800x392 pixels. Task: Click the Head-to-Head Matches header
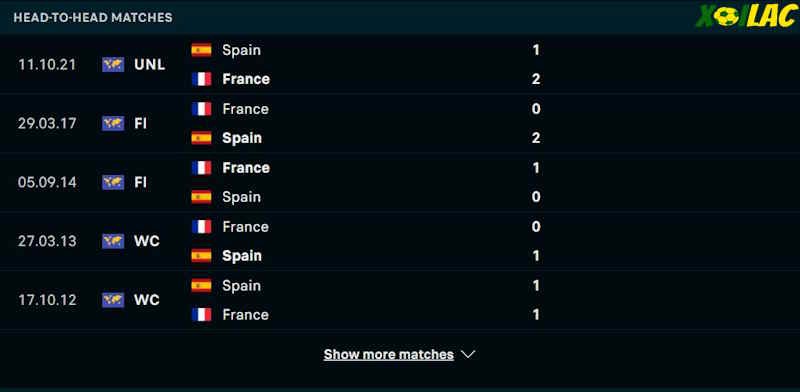tap(93, 17)
